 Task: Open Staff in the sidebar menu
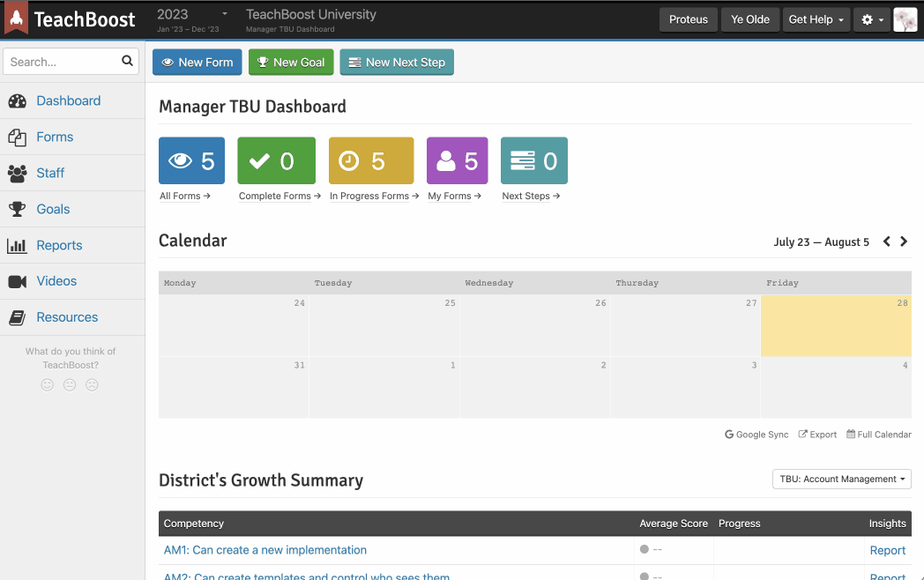click(x=50, y=174)
